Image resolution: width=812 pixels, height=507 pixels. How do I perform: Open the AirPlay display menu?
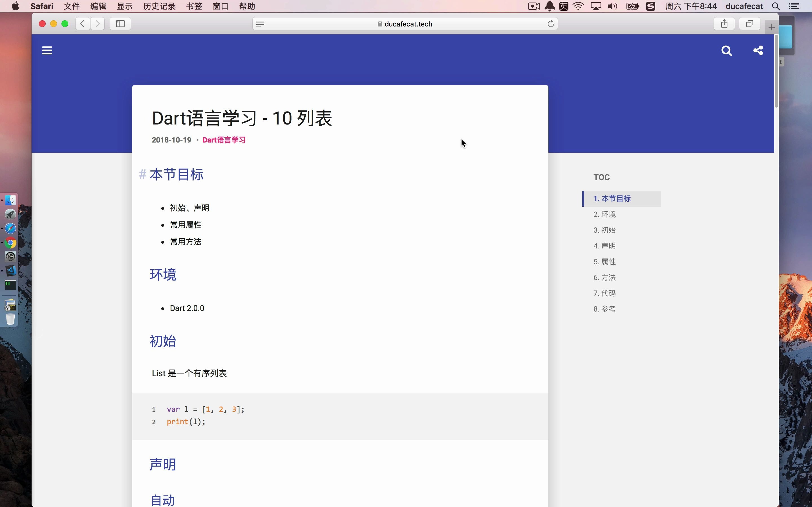[596, 6]
